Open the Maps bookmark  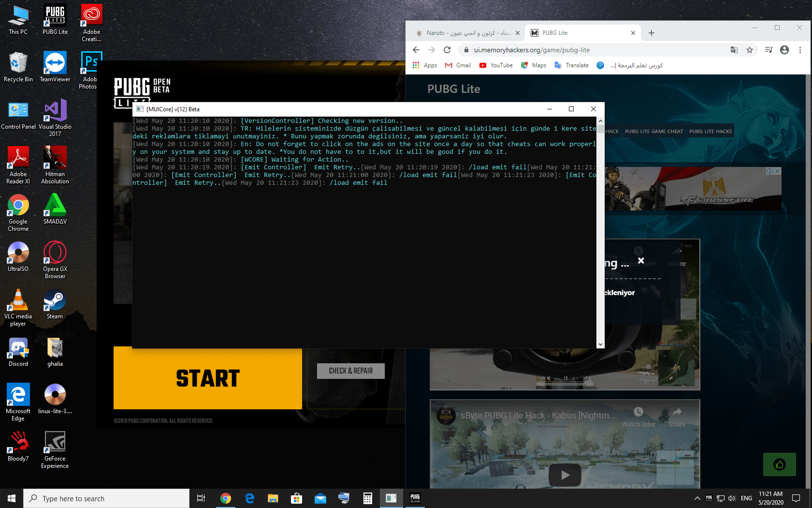[534, 65]
